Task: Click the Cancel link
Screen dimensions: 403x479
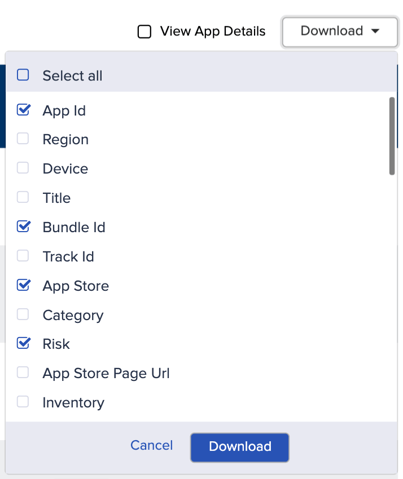Action: (152, 445)
